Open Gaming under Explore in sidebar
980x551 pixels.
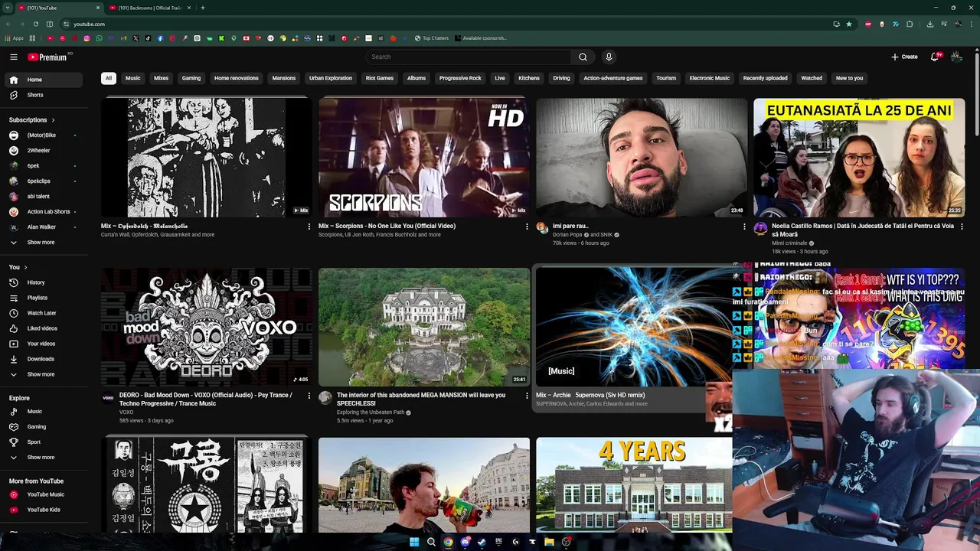pos(44,427)
